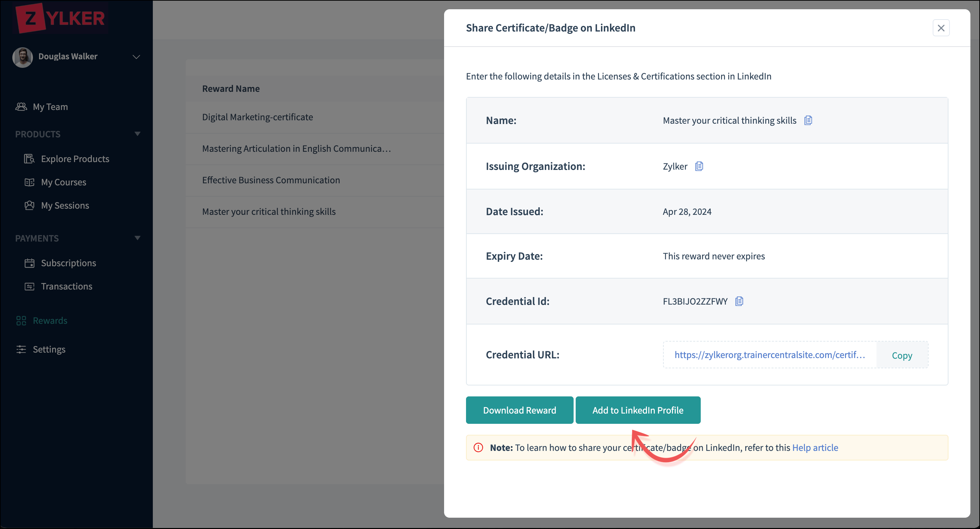Click the Rewards grid icon in sidebar
Screen dimensions: 980x529
tap(21, 321)
